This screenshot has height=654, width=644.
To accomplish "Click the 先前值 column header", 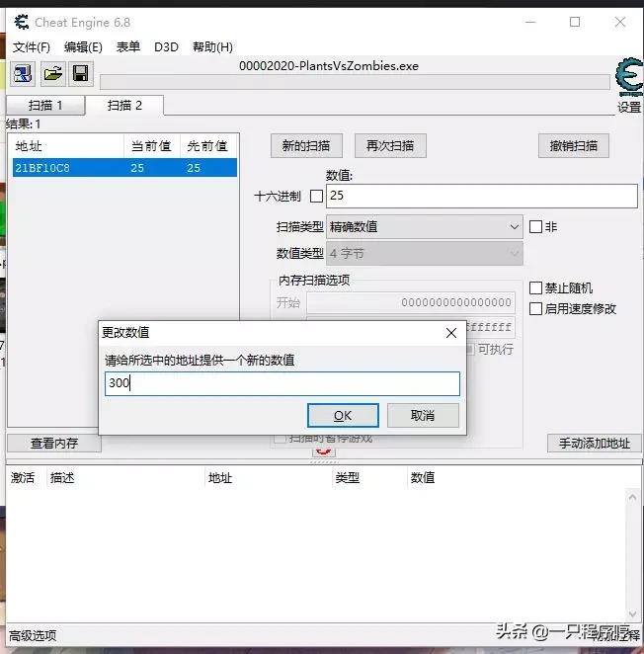I will 208,146.
